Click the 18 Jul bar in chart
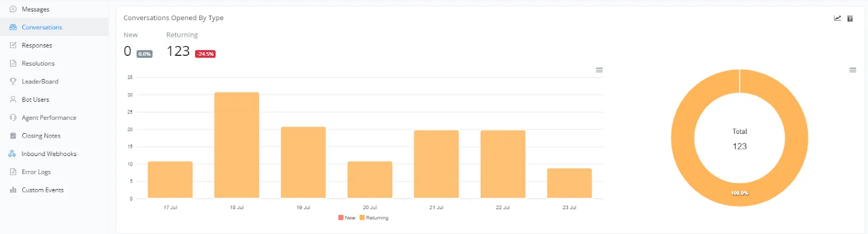868x234 pixels. 237,145
